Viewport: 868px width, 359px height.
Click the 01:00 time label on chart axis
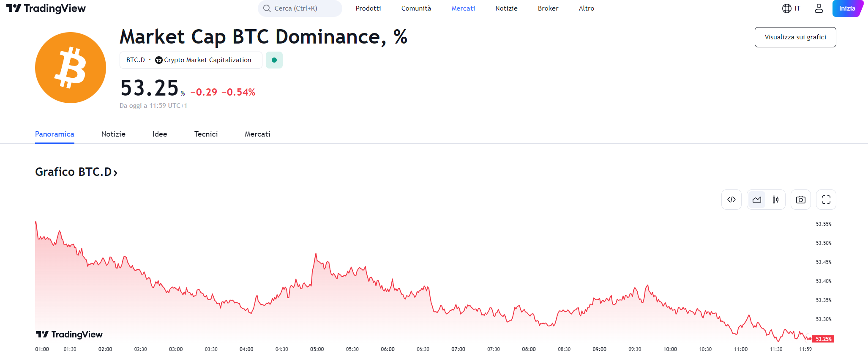42,349
